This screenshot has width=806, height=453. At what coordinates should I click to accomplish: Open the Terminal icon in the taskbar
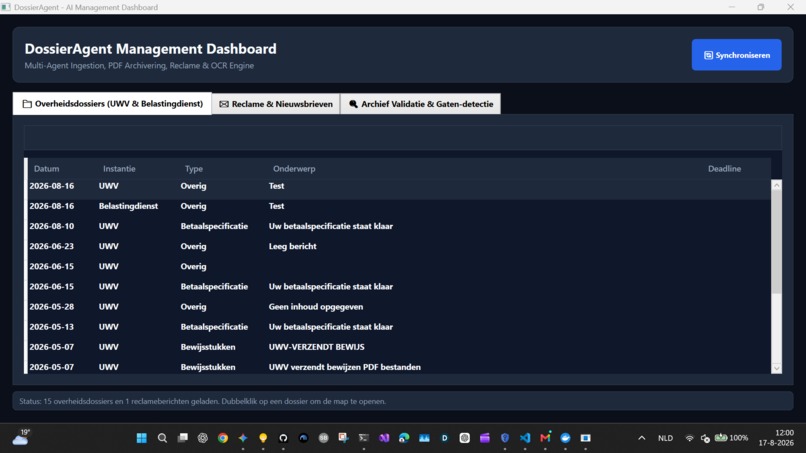point(364,438)
